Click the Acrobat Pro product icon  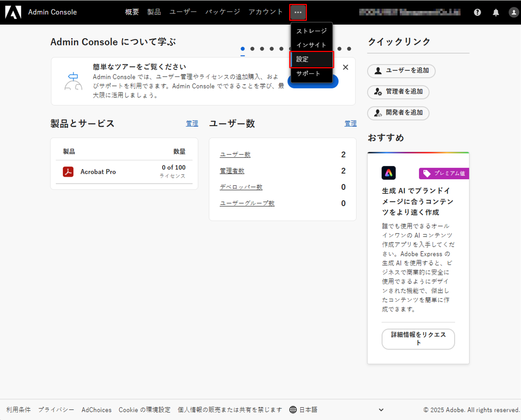[68, 172]
